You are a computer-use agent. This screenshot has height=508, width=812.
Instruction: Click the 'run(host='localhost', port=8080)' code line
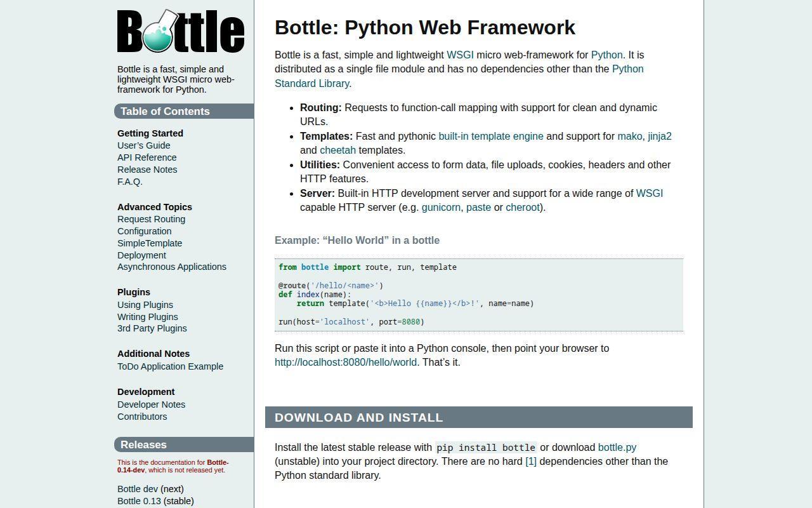click(351, 322)
